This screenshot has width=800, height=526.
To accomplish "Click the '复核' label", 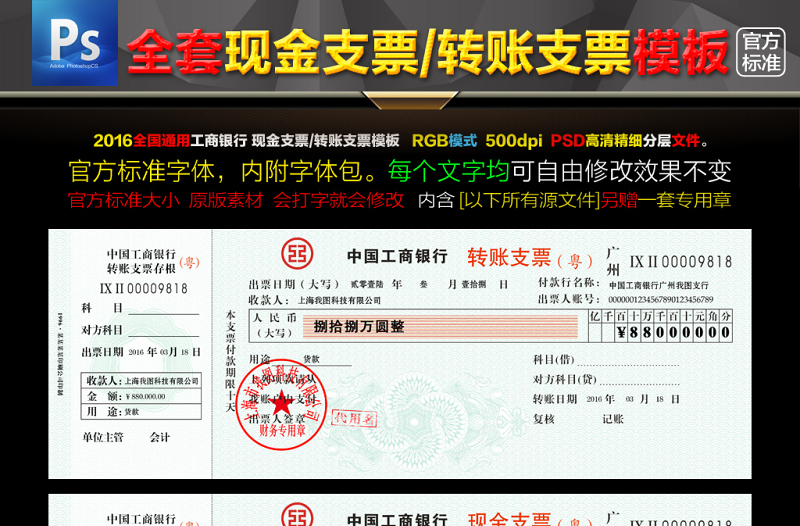I will 544,419.
